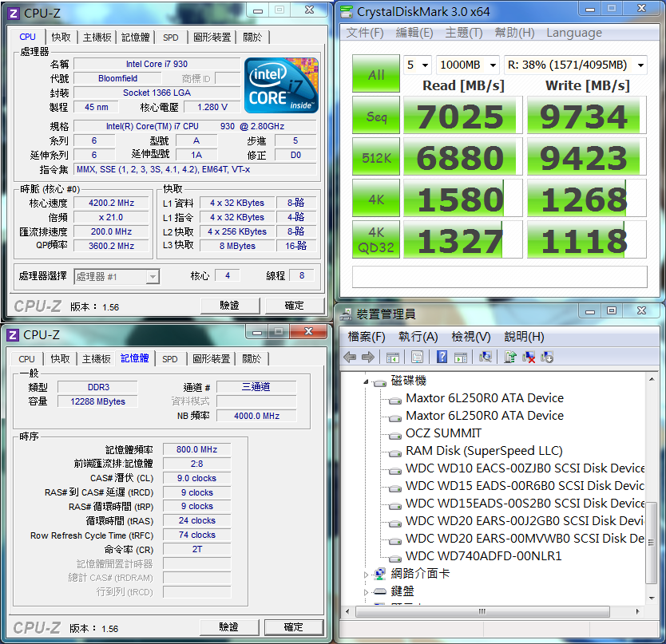Click the Device Manager title bar icon

[x=346, y=314]
